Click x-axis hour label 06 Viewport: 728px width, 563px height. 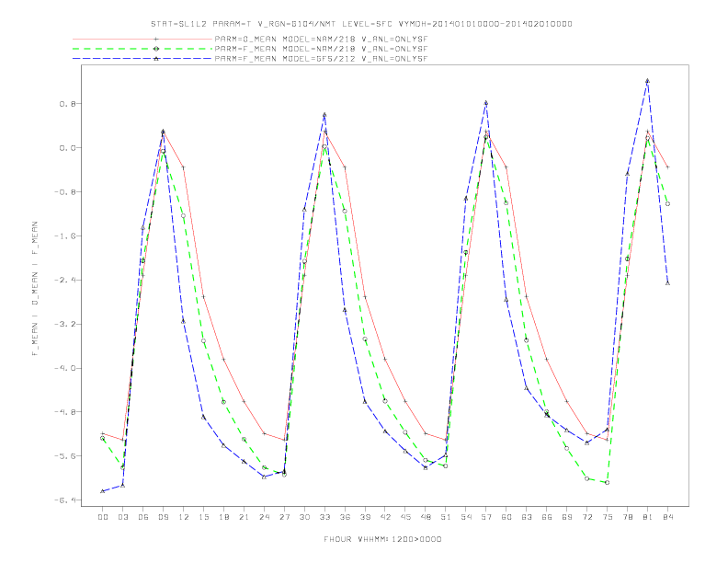(x=143, y=517)
